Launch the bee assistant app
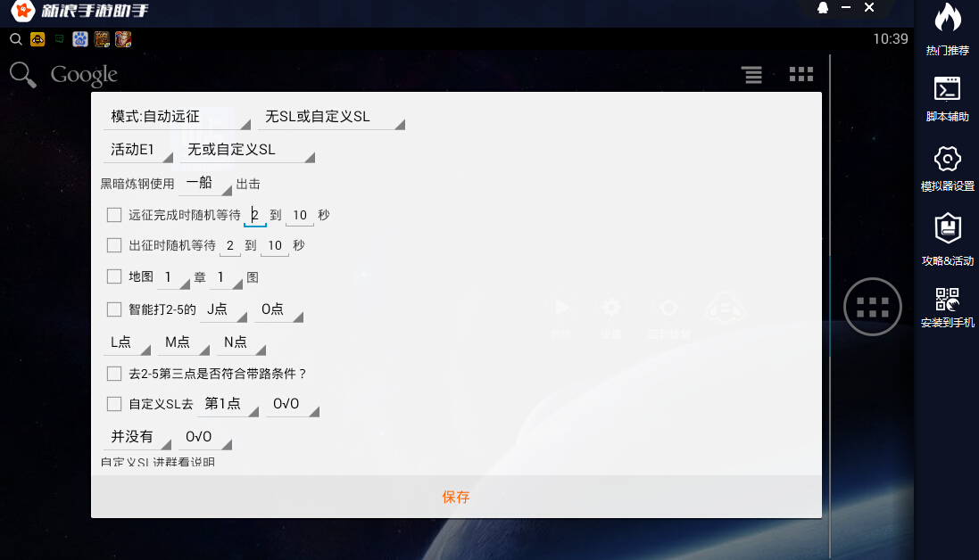The image size is (979, 560). pos(37,39)
